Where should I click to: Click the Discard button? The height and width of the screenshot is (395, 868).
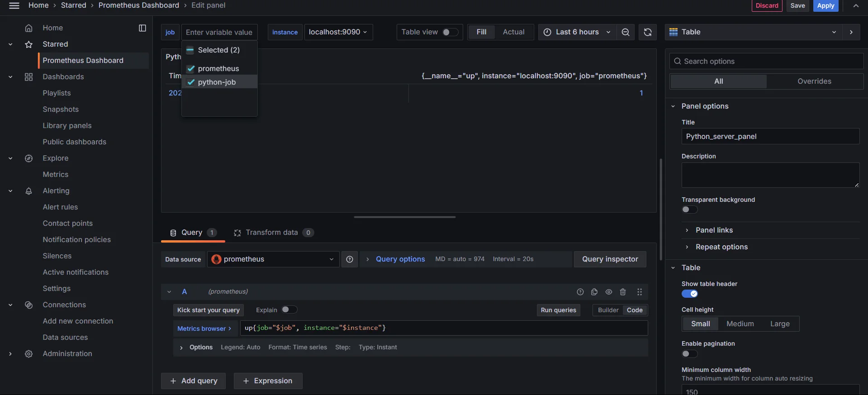click(767, 6)
